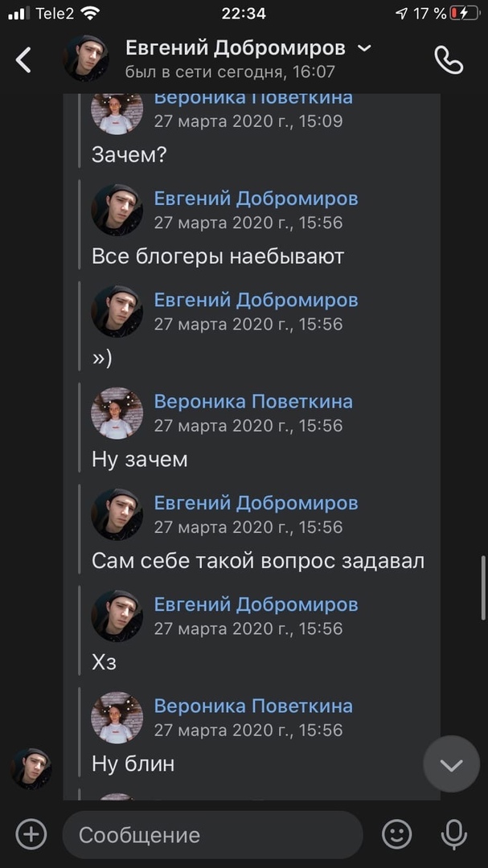
Task: Start a voice call with phone icon
Action: 449,59
